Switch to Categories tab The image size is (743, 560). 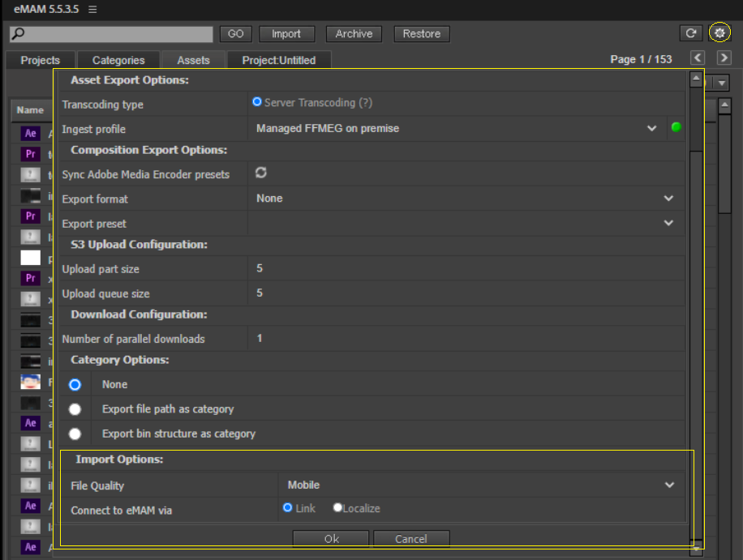click(x=118, y=60)
